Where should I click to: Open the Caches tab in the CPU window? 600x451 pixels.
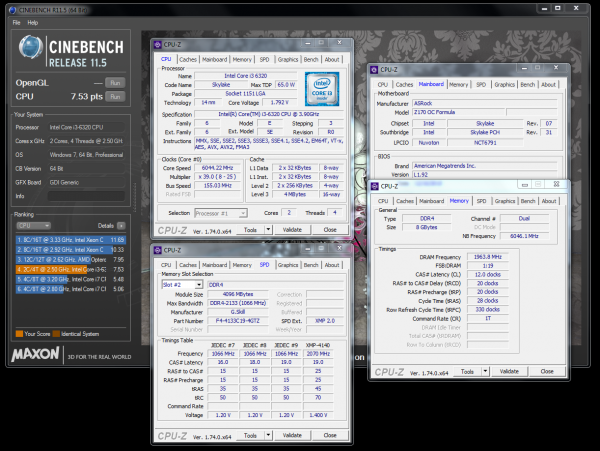pyautogui.click(x=188, y=60)
